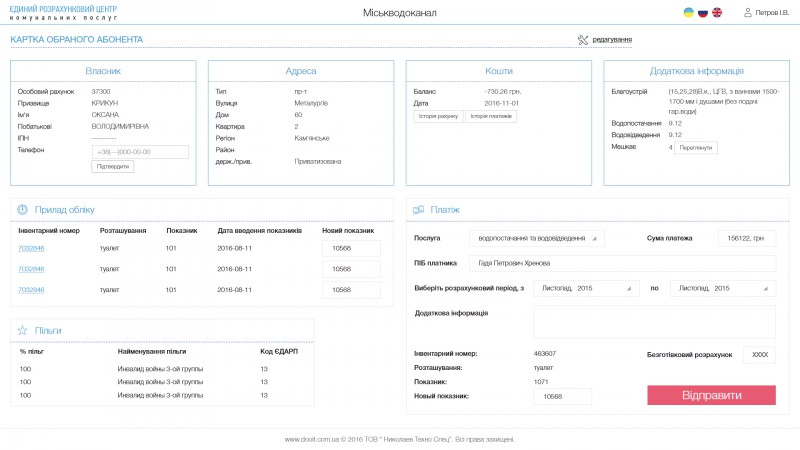This screenshot has width=800, height=450.
Task: Open Історія рахунку button
Action: pyautogui.click(x=438, y=116)
